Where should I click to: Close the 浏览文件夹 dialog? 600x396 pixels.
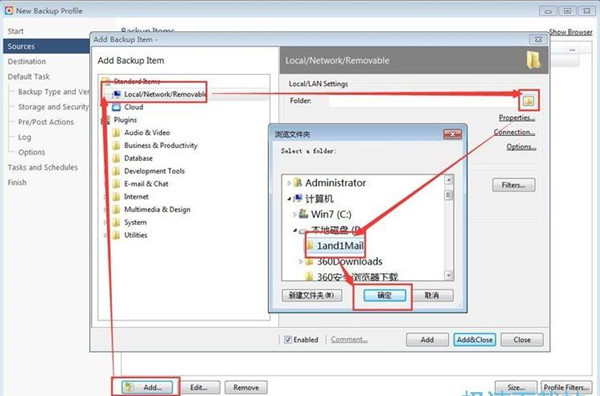click(452, 134)
